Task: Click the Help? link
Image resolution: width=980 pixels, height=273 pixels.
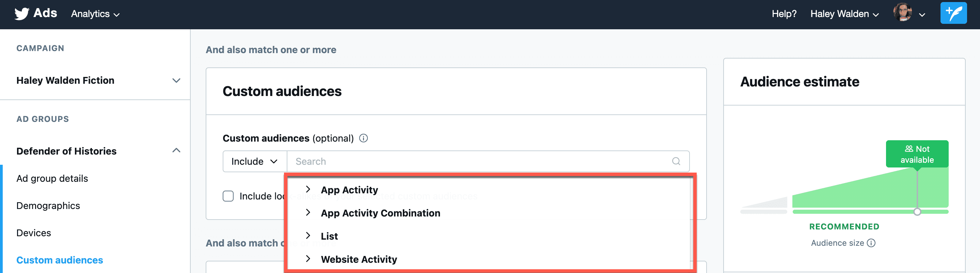Action: (x=784, y=14)
